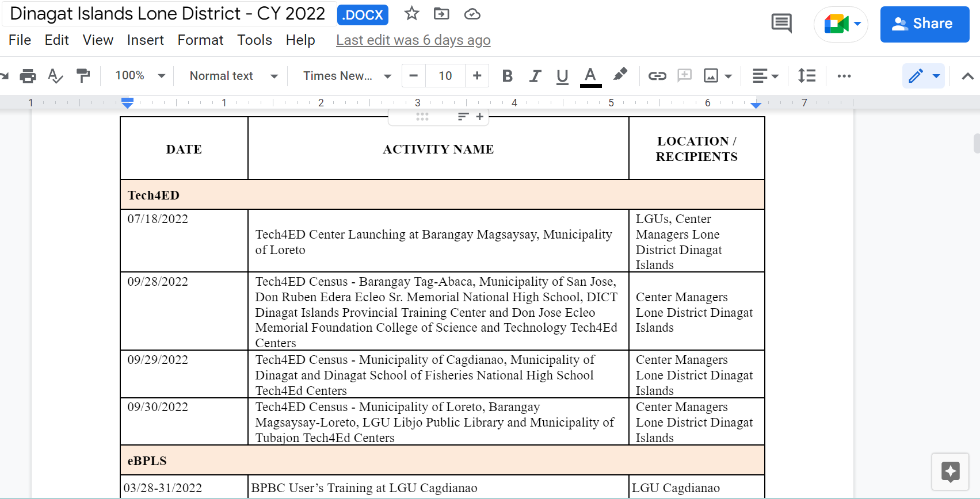Image resolution: width=980 pixels, height=499 pixels.
Task: Open editing mode dropdown
Action: pos(924,76)
